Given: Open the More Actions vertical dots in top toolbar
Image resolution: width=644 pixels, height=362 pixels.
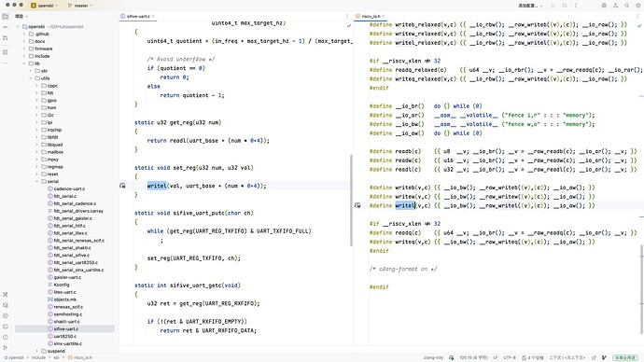Looking at the screenshot, I should 576,6.
